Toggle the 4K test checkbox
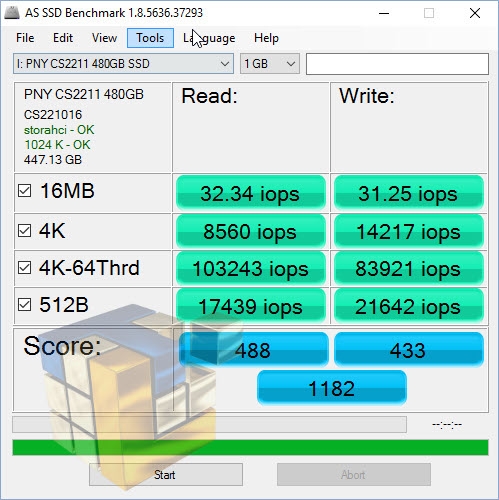The image size is (499, 500). point(24,230)
